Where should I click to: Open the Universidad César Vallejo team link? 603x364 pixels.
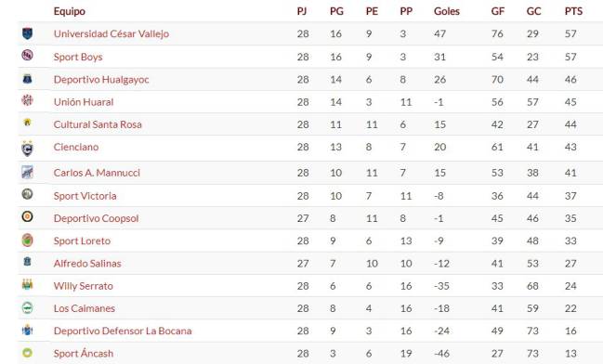(111, 33)
